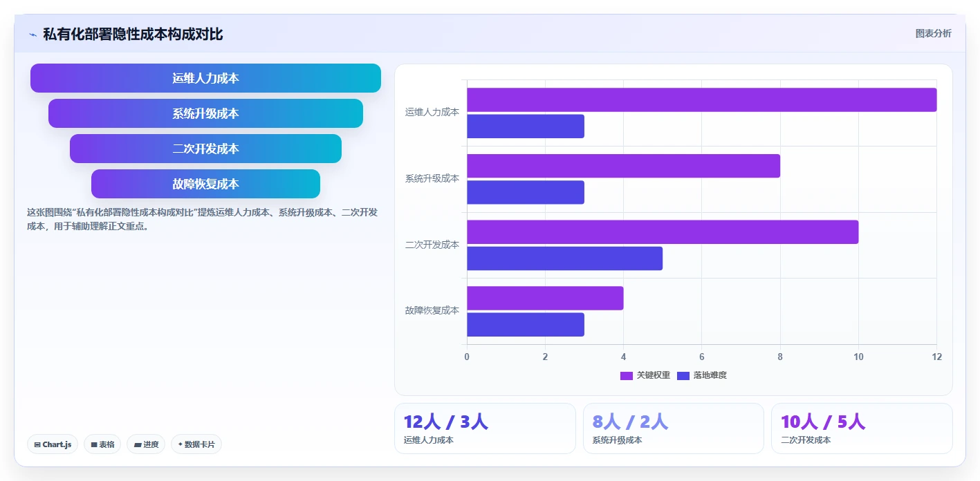
Task: Click the 运维人力成本 caption under 12人 / 3人
Action: coord(429,440)
